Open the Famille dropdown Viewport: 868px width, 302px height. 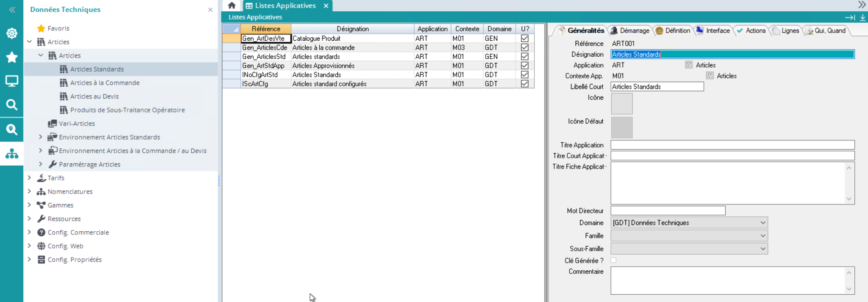(x=763, y=235)
